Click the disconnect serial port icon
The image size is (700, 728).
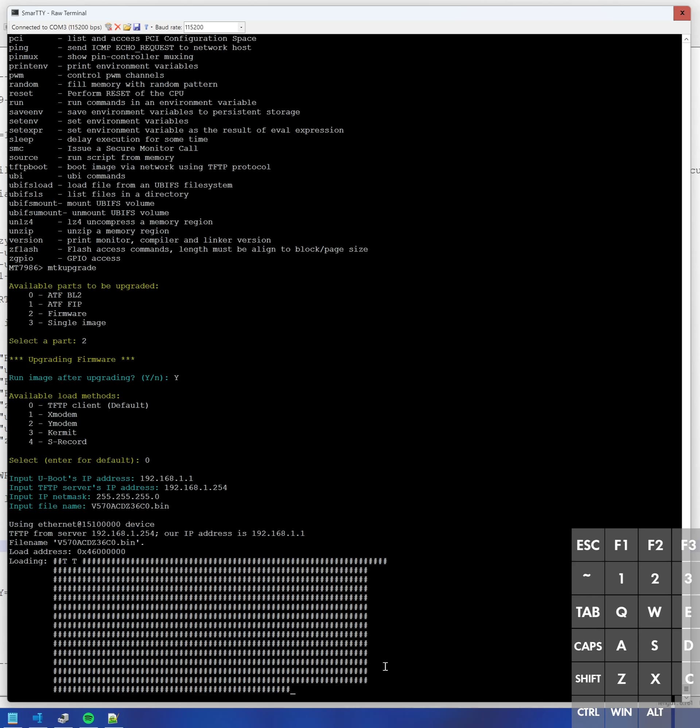(x=108, y=27)
